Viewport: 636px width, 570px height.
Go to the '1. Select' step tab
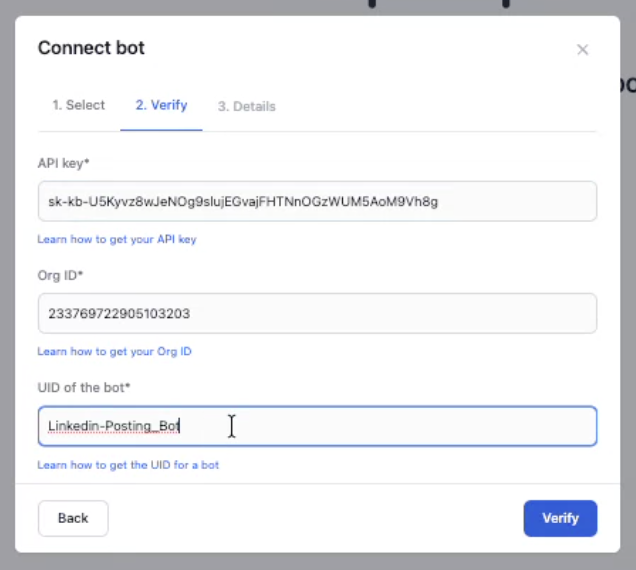click(78, 105)
